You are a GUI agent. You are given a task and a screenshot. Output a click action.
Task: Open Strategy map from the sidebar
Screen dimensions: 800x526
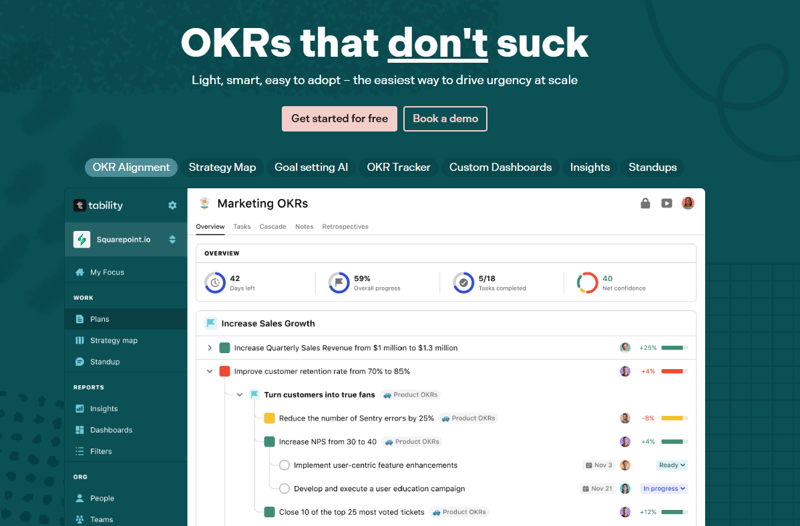(113, 340)
